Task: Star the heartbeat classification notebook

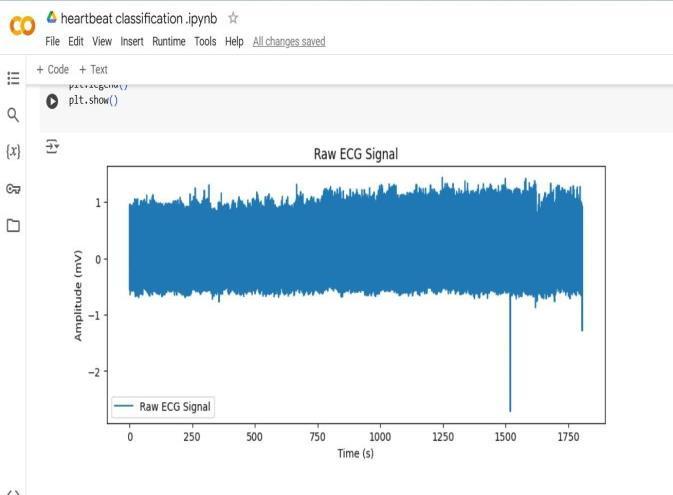Action: [x=233, y=18]
